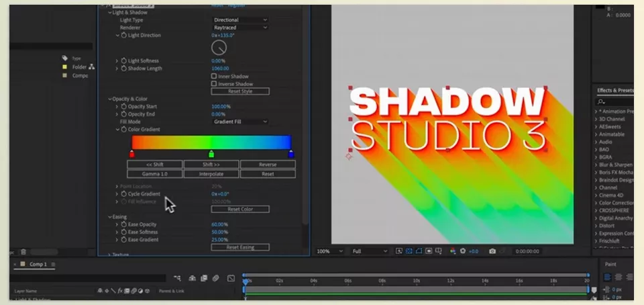Open show channel color management icon
The height and width of the screenshot is (305, 644).
(453, 251)
